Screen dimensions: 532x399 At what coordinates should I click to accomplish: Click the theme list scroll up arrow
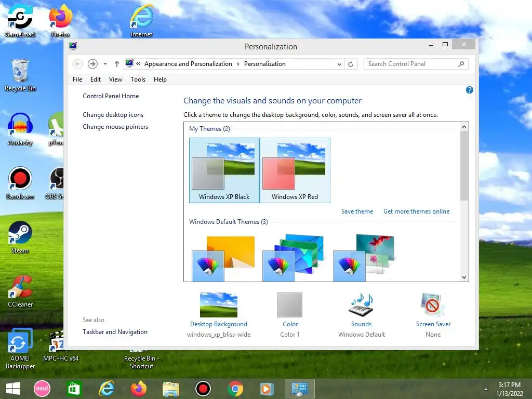[x=464, y=127]
